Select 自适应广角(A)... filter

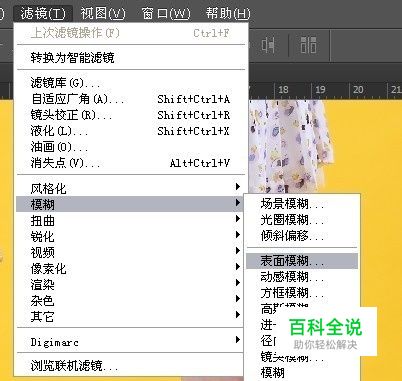(131, 99)
